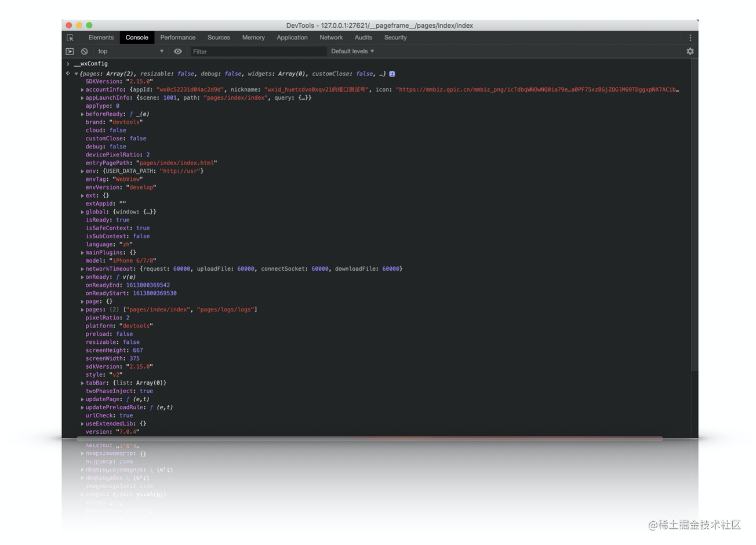This screenshot has width=756, height=545.
Task: Collapse the logged __wxConfig object
Action: click(76, 74)
